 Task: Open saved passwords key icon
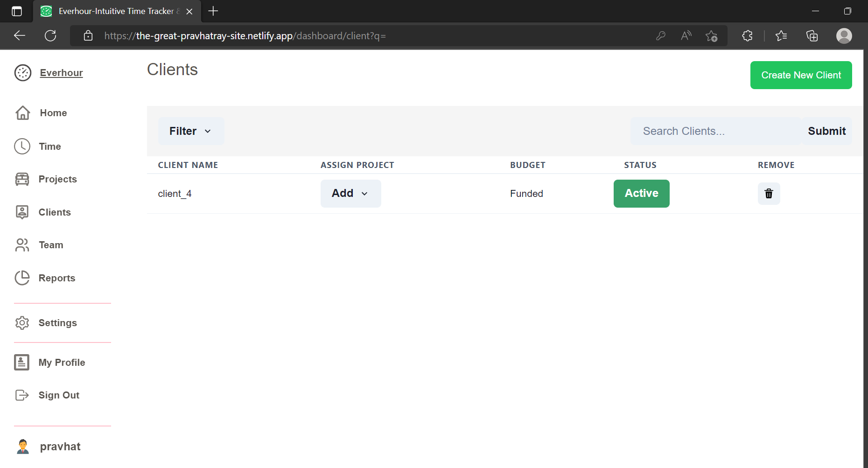(660, 36)
